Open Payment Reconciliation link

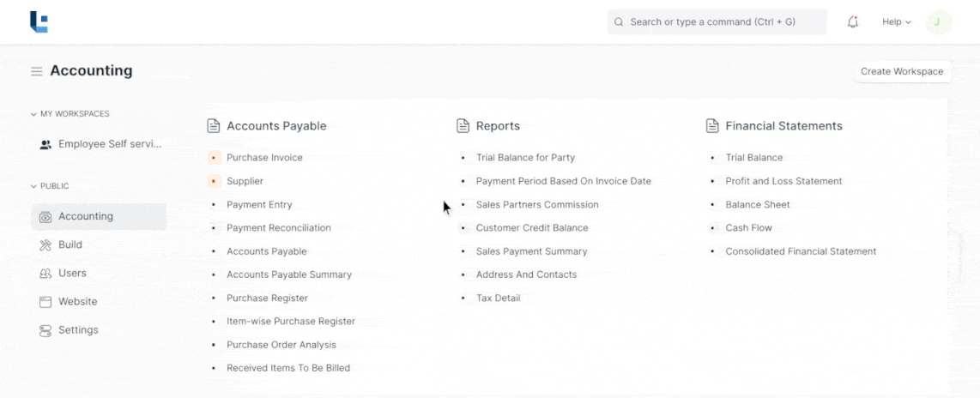click(278, 228)
